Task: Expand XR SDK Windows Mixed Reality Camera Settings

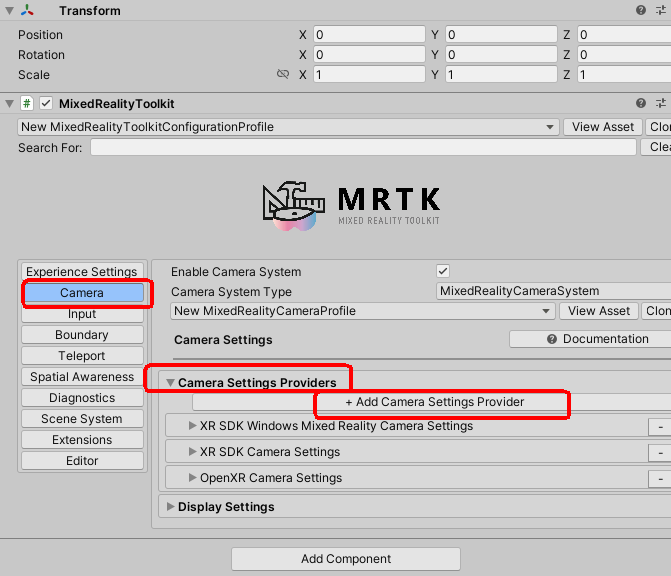Action: (192, 426)
